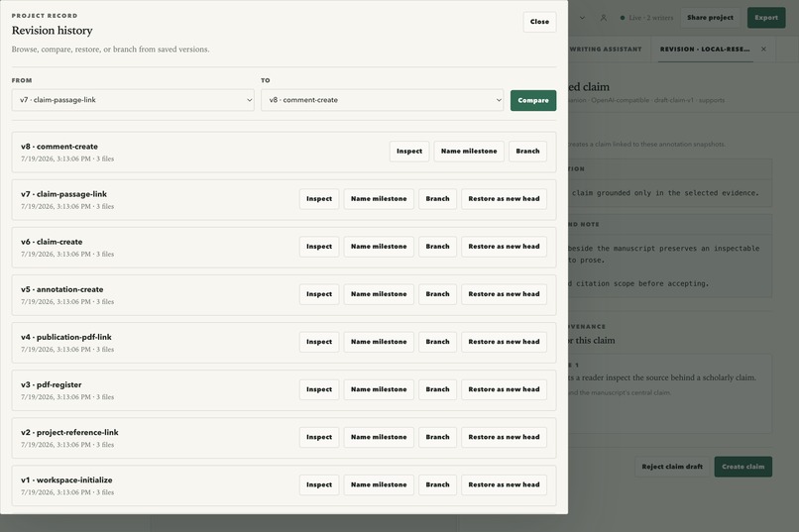
Task: Restore v7 claim-passage-link as new head
Action: pyautogui.click(x=504, y=199)
